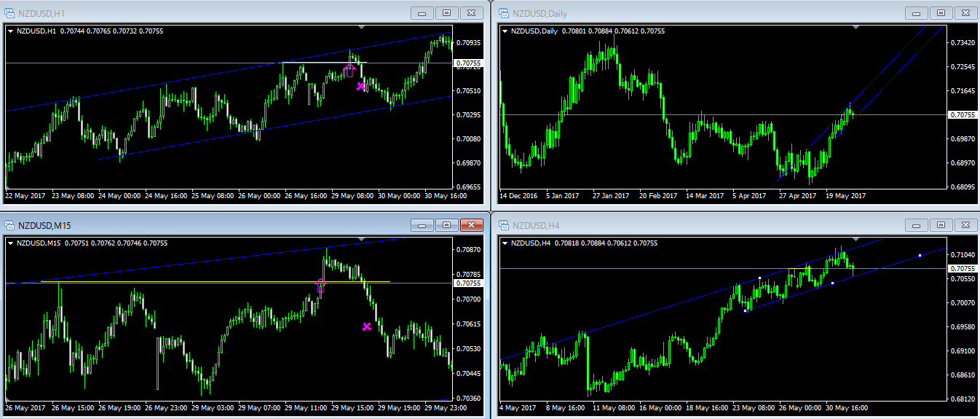
Task: Expand the triangle beside NZDUSD,M15 chart label
Action: [10, 243]
